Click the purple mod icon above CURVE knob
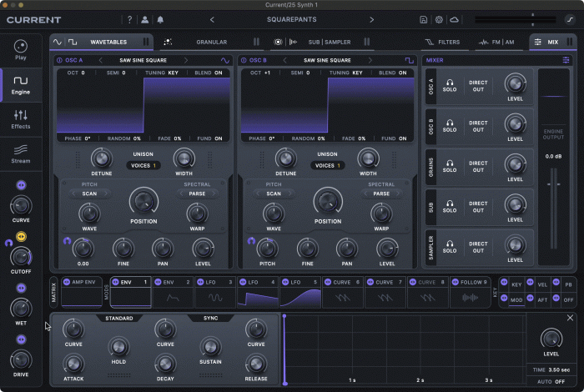This screenshot has height=392, width=584. [x=21, y=185]
